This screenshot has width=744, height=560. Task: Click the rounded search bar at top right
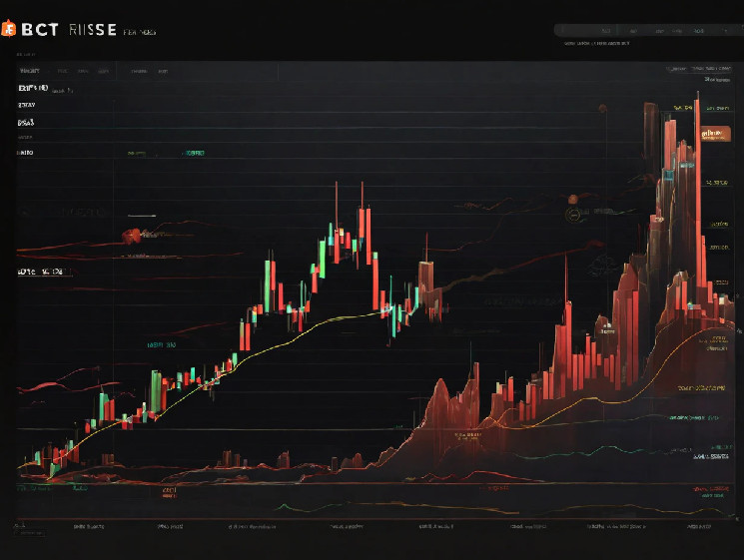[x=648, y=31]
